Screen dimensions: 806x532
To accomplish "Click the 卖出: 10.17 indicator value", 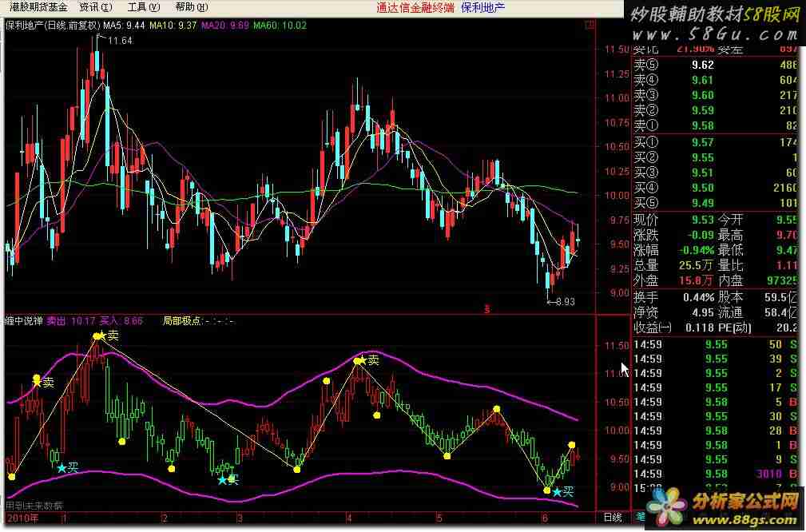I will coord(71,321).
